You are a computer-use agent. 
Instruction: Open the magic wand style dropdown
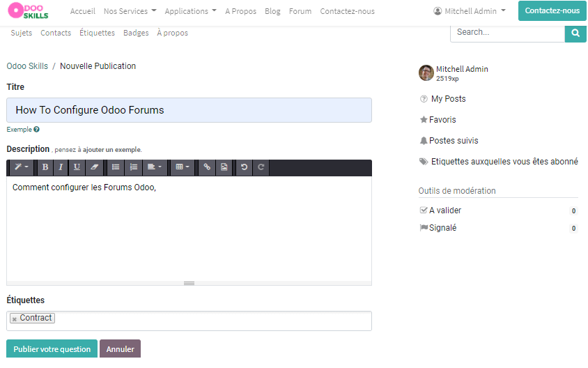[x=21, y=167]
